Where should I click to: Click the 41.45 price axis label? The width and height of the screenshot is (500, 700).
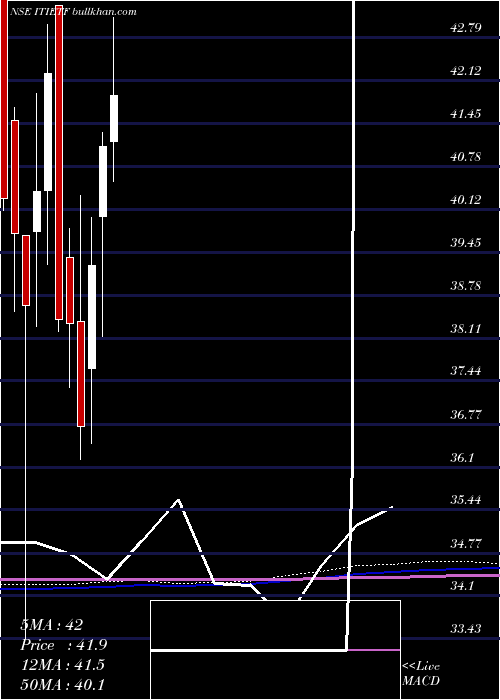[466, 114]
